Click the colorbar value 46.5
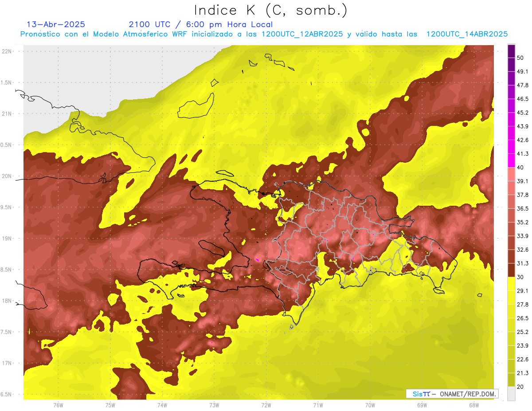The image size is (532, 411). [x=523, y=99]
